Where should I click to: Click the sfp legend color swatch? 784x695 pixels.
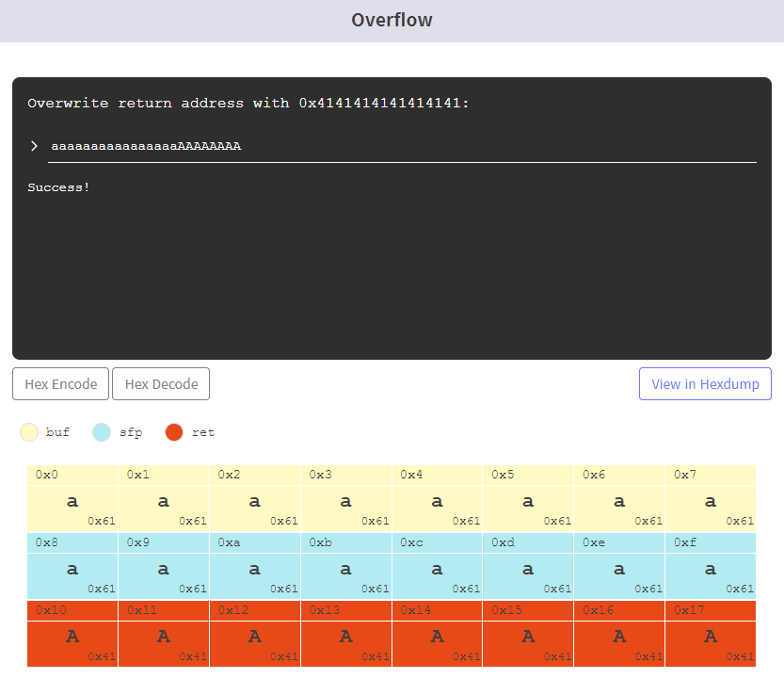tap(102, 432)
